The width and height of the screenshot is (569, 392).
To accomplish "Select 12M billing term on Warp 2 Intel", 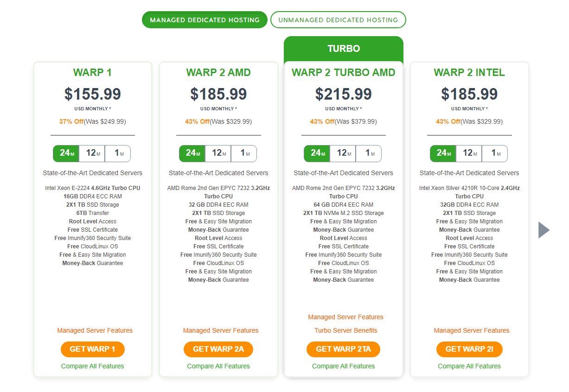I will tap(469, 153).
